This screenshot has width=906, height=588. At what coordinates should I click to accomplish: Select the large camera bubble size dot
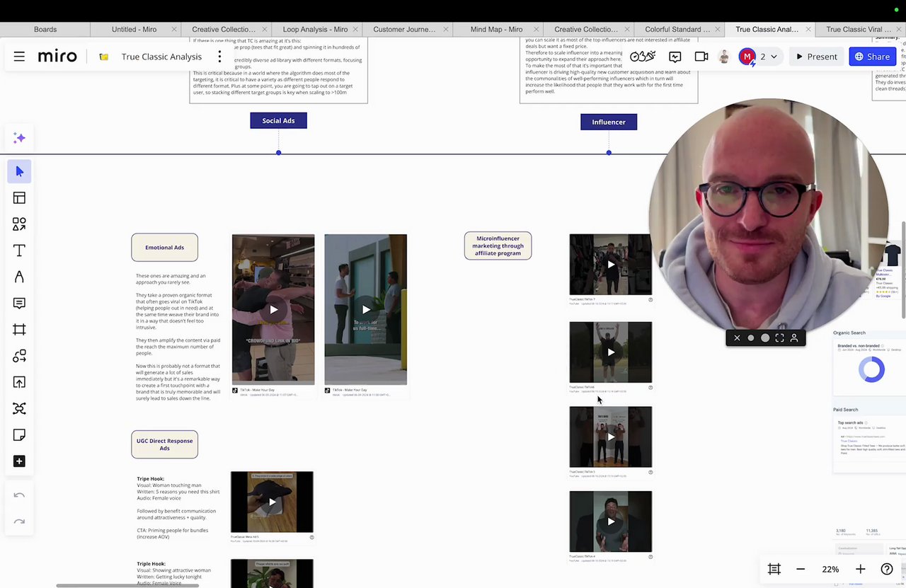click(765, 338)
